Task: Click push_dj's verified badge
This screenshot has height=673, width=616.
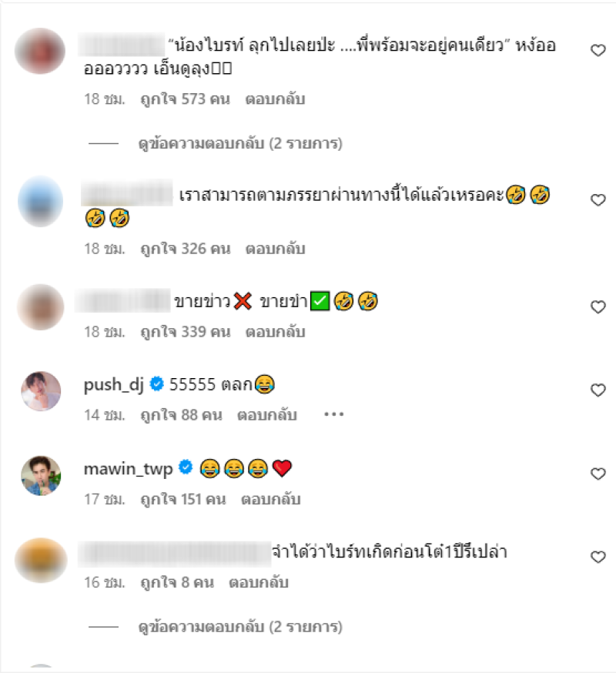Action: coord(156,383)
